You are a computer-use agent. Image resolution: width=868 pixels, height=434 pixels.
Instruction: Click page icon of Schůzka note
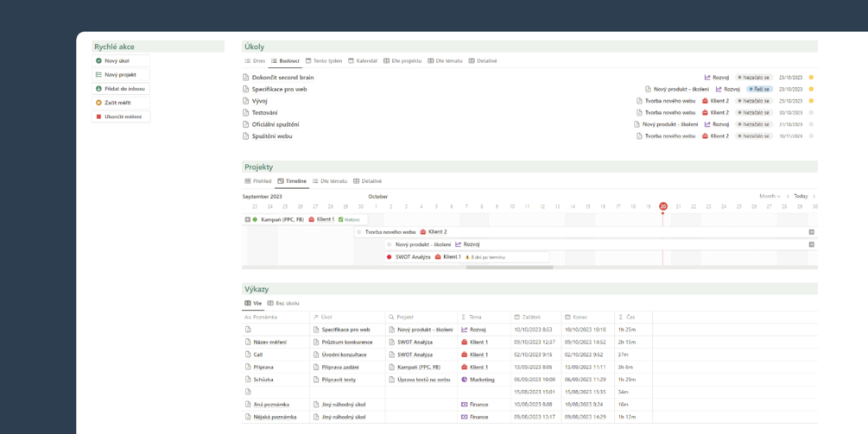[248, 380]
